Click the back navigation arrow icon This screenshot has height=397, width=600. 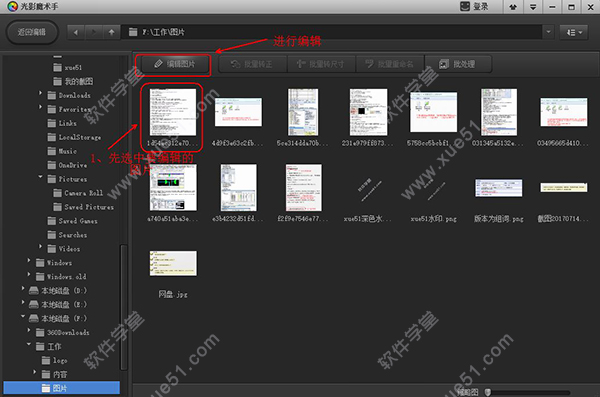coord(76,33)
